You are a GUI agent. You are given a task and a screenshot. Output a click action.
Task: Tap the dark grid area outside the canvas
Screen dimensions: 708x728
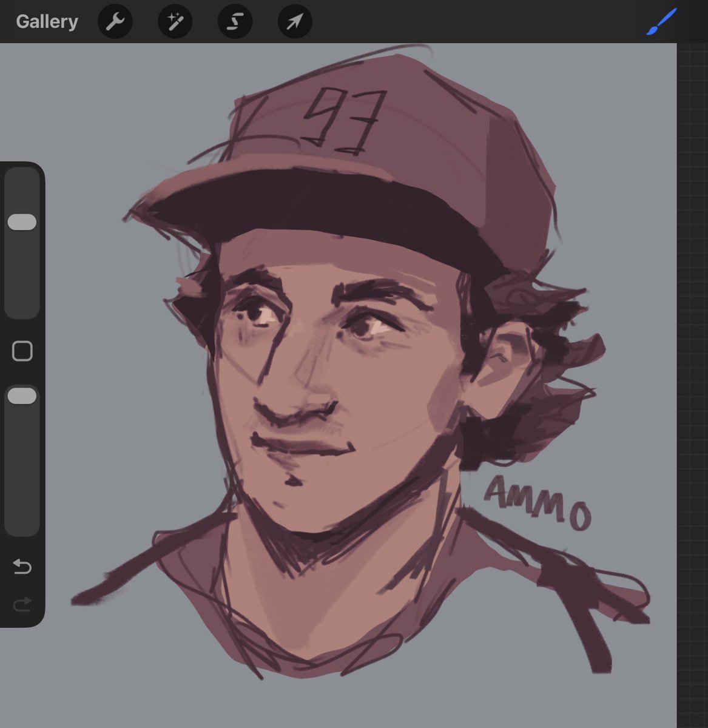click(692, 364)
